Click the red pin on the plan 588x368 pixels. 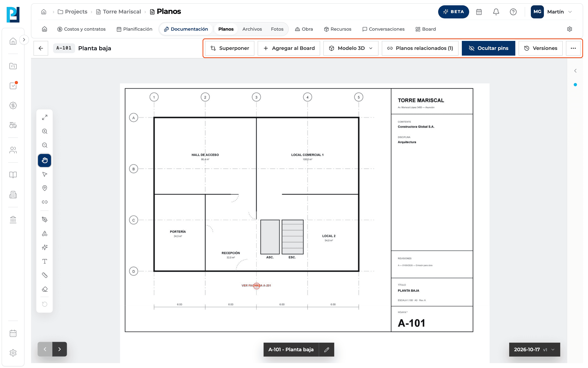257,286
